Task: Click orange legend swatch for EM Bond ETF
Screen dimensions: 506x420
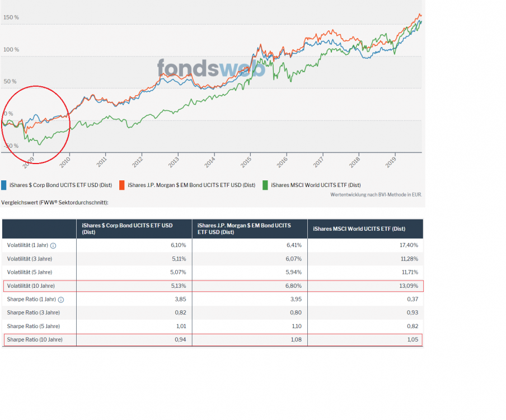Action: [123, 185]
